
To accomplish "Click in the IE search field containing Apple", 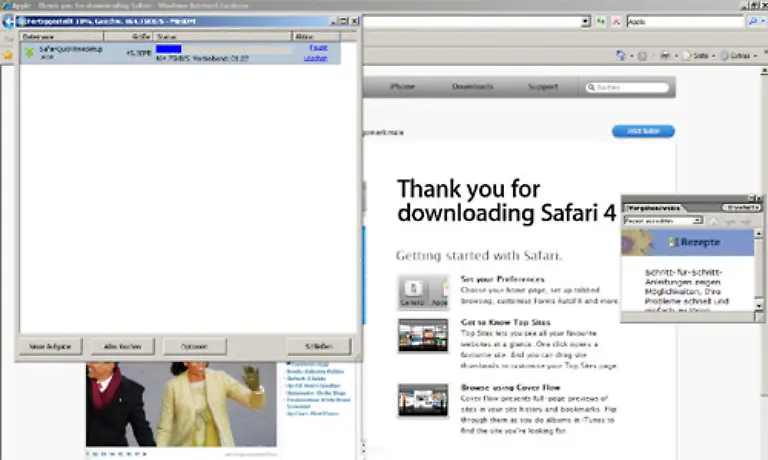I will point(685,22).
